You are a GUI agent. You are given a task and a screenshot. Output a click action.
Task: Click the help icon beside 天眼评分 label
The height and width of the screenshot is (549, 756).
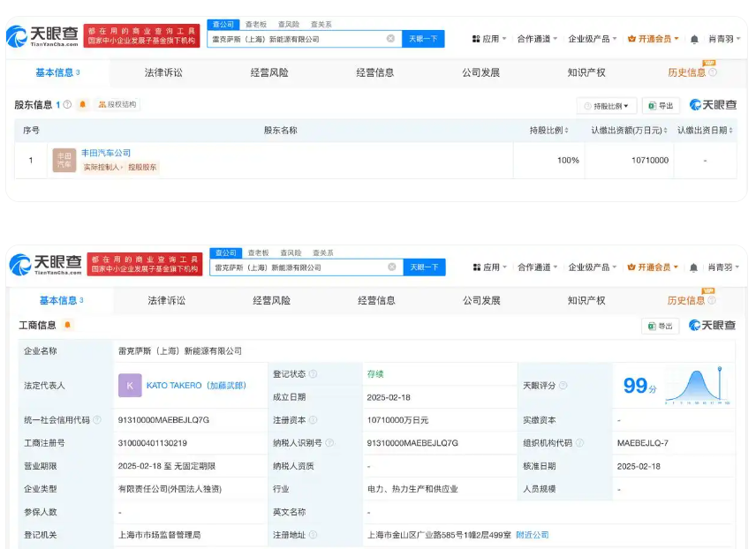pos(563,386)
